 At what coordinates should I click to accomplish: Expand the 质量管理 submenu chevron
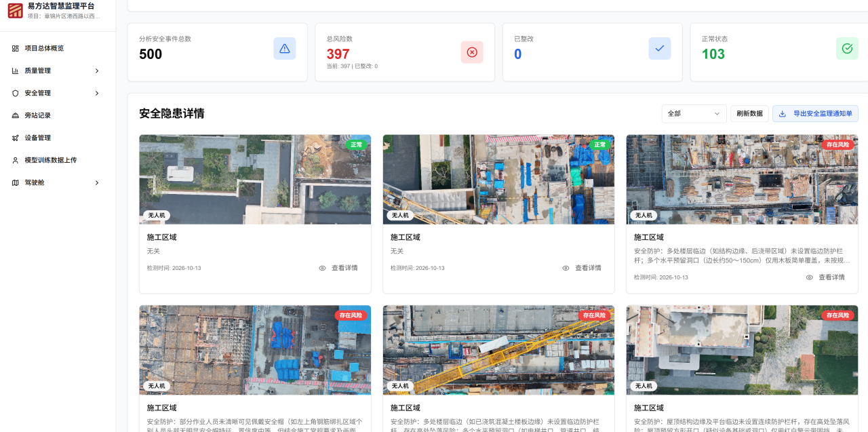click(x=97, y=71)
